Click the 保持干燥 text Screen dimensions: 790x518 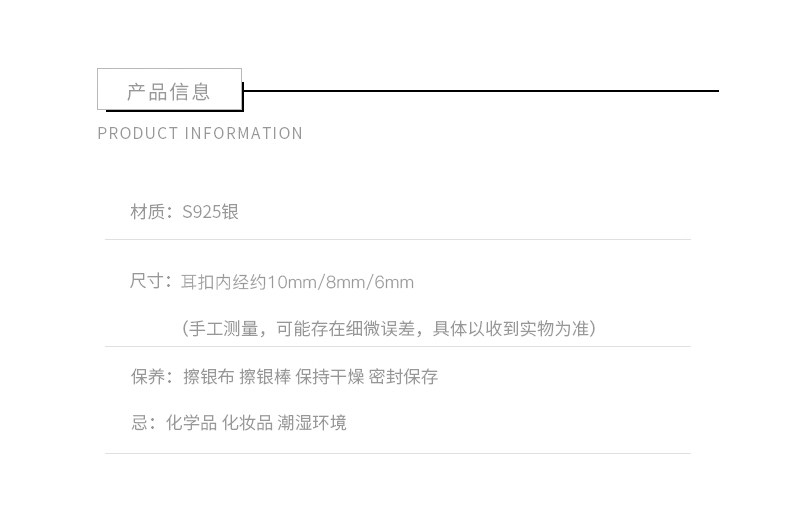pos(329,377)
